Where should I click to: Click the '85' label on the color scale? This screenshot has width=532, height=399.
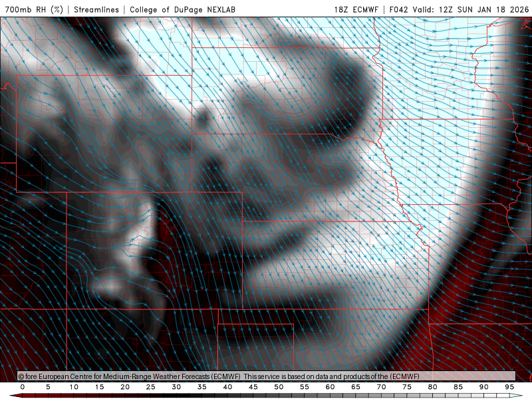coord(458,387)
